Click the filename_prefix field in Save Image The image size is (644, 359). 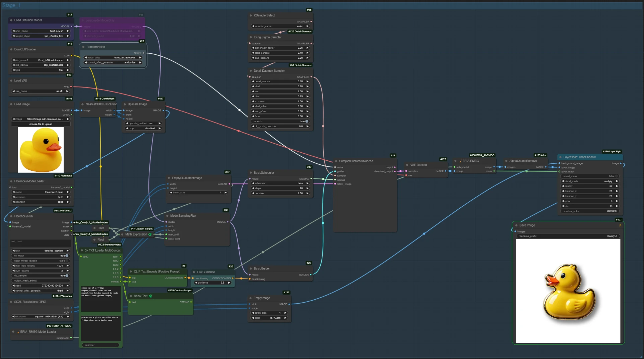[x=568, y=236]
